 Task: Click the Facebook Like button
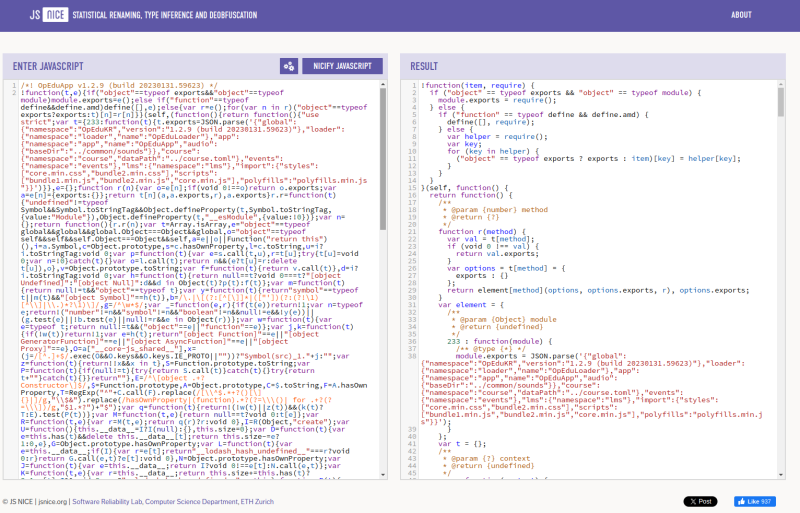755,501
